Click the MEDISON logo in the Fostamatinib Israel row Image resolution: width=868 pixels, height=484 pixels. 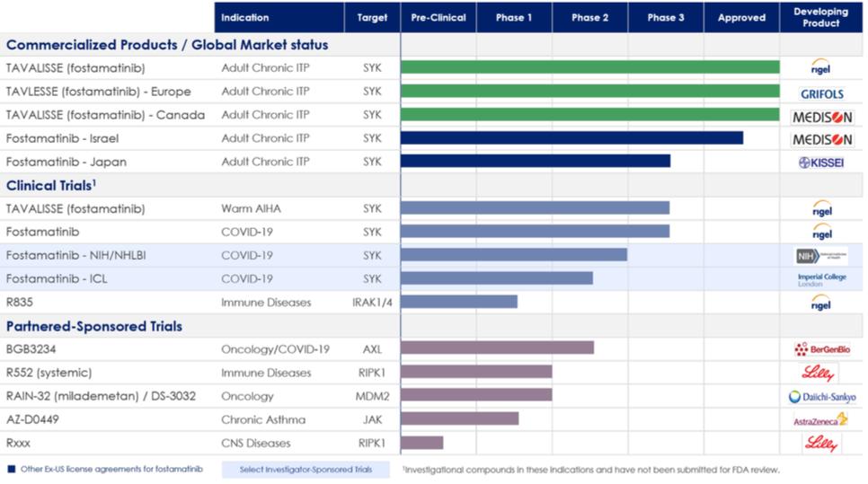pos(822,139)
